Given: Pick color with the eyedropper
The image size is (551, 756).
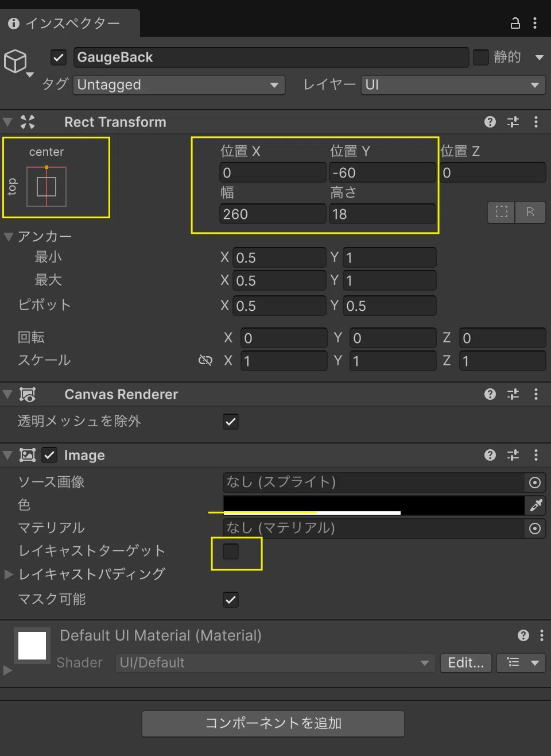Looking at the screenshot, I should (536, 506).
